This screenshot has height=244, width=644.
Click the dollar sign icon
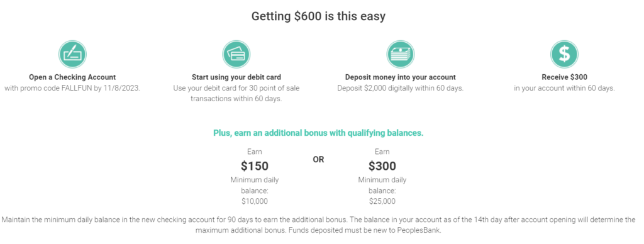[x=564, y=54]
